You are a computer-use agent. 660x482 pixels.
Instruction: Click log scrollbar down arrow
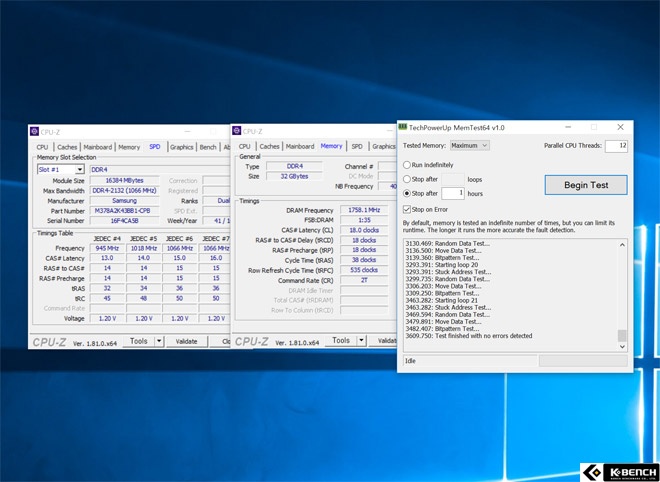622,347
